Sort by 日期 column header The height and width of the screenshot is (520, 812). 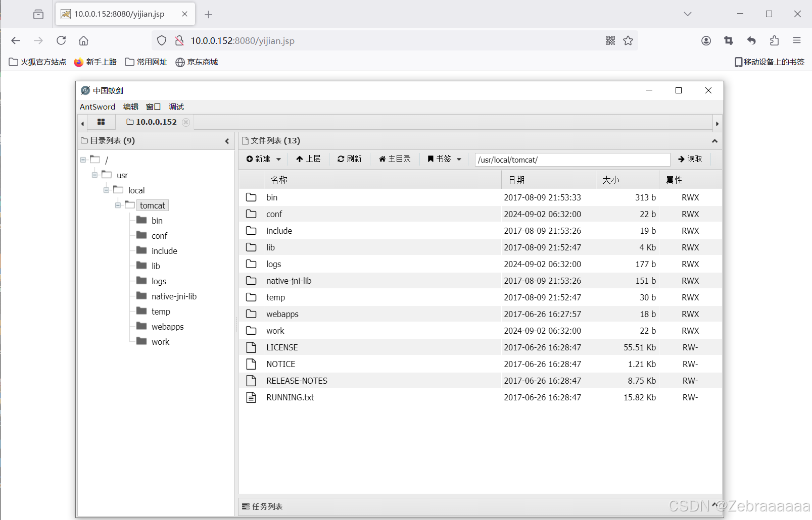click(549, 180)
